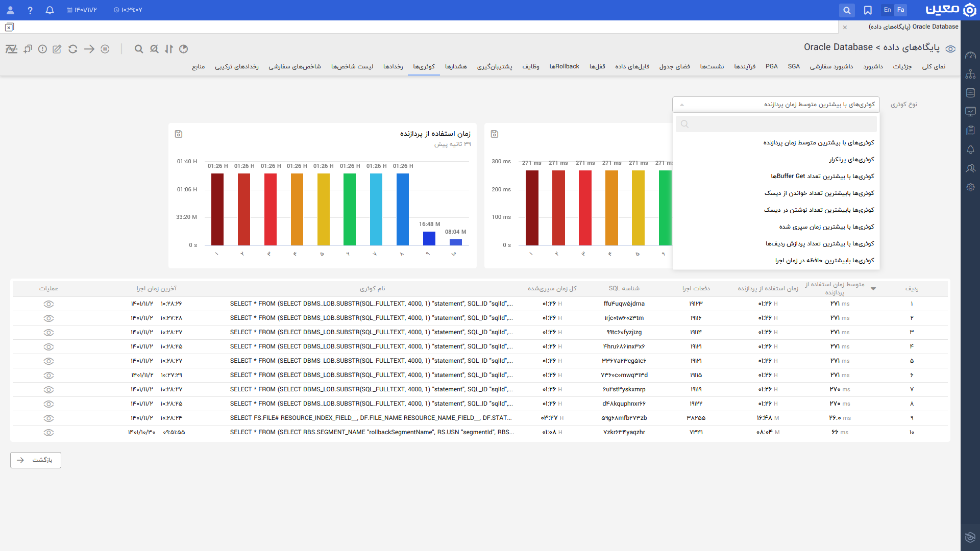Click the pie chart toolbar icon
The width and height of the screenshot is (980, 551).
click(184, 49)
